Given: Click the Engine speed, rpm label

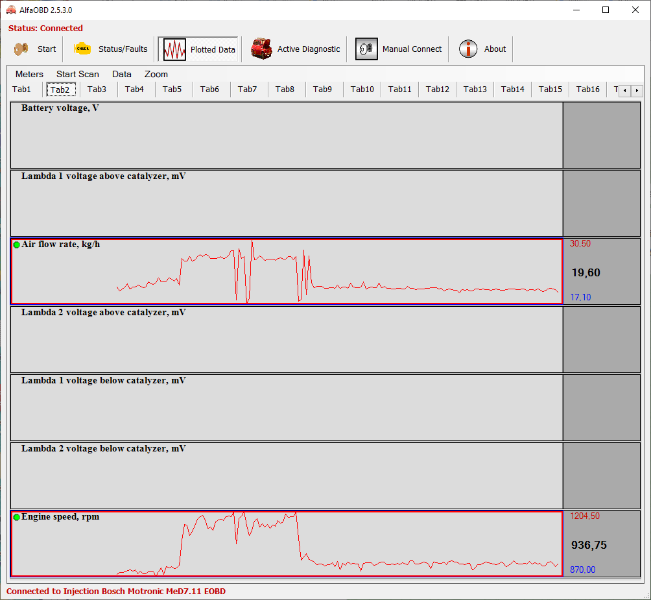Looking at the screenshot, I should (x=60, y=517).
